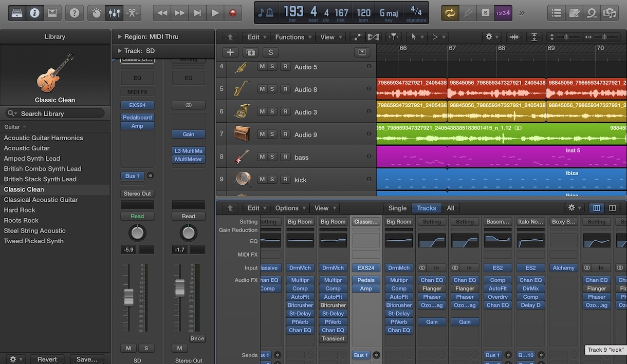Switch Mixer to All view

point(451,208)
